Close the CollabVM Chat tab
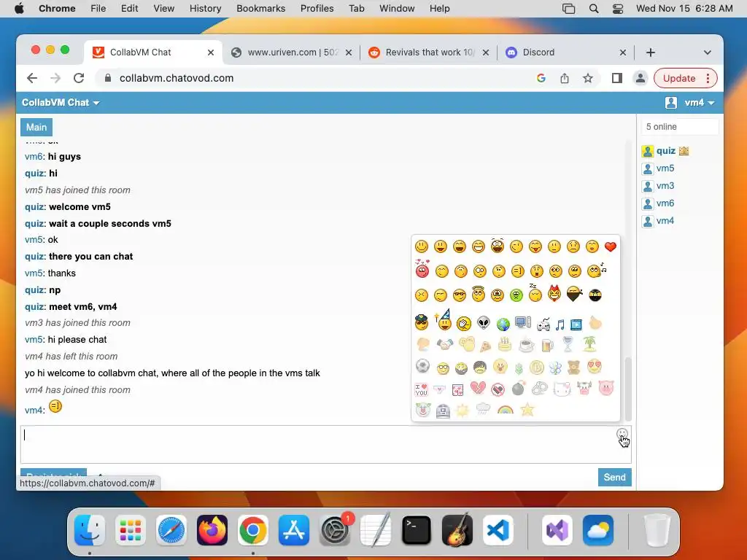The height and width of the screenshot is (560, 747). (x=211, y=52)
